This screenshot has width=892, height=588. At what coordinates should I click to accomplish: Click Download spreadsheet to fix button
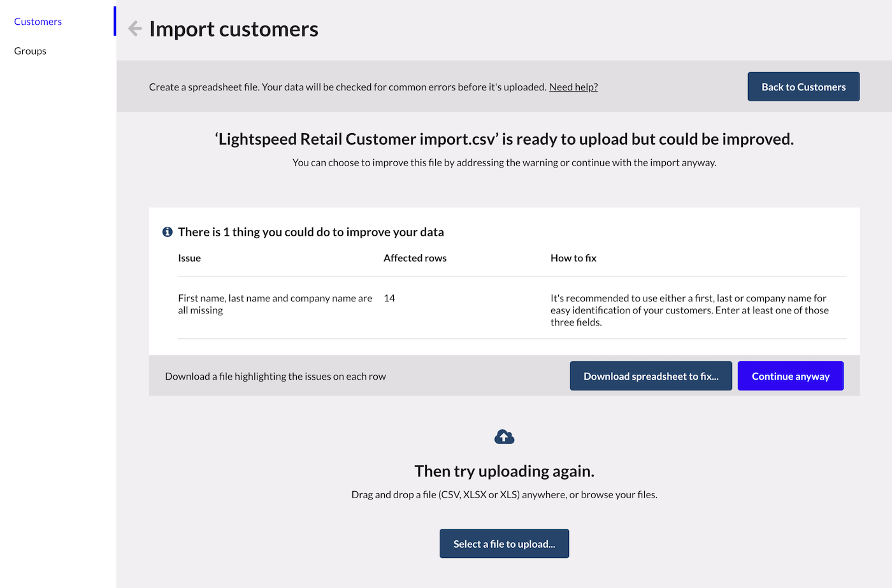(651, 376)
